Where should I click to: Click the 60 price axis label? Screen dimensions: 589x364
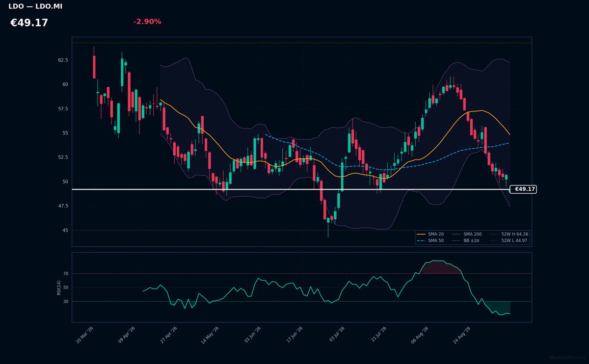[65, 84]
